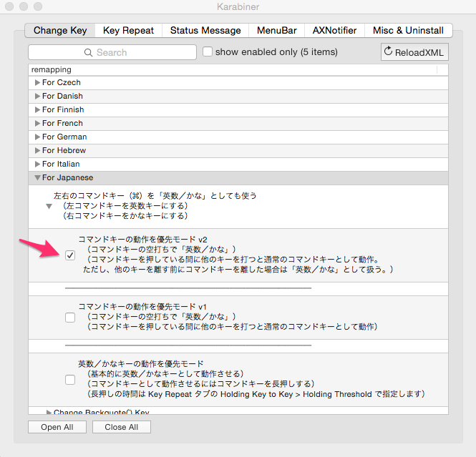
Task: Select the Change Key tab
Action: tap(60, 30)
